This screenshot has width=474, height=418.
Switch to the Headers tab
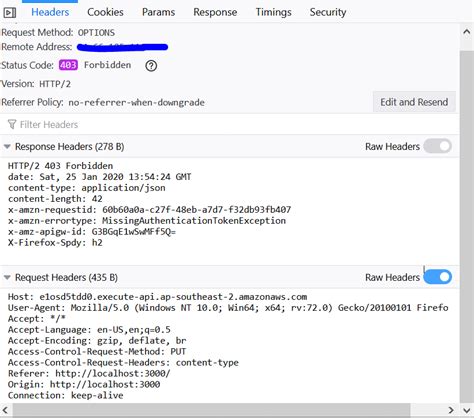(50, 12)
